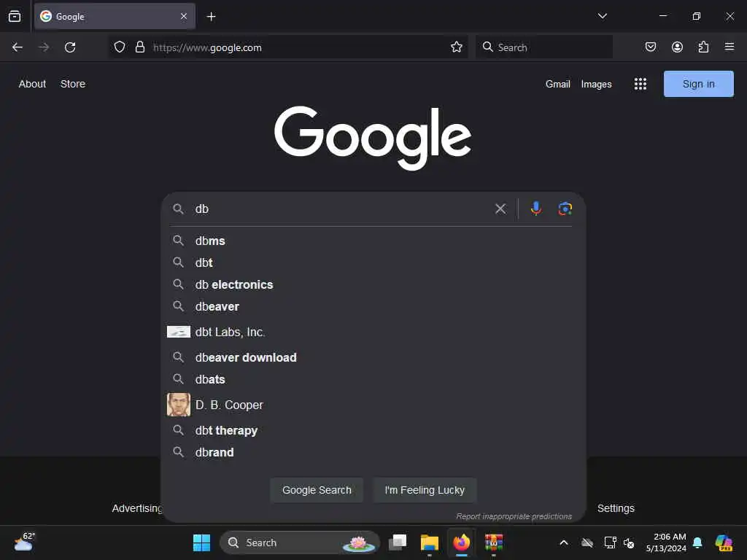This screenshot has height=560, width=747.
Task: Open WinRAR from the taskbar
Action: [494, 542]
